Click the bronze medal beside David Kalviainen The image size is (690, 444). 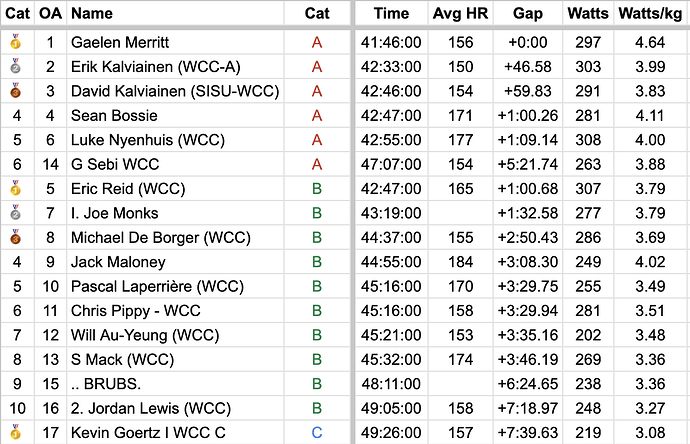click(15, 92)
